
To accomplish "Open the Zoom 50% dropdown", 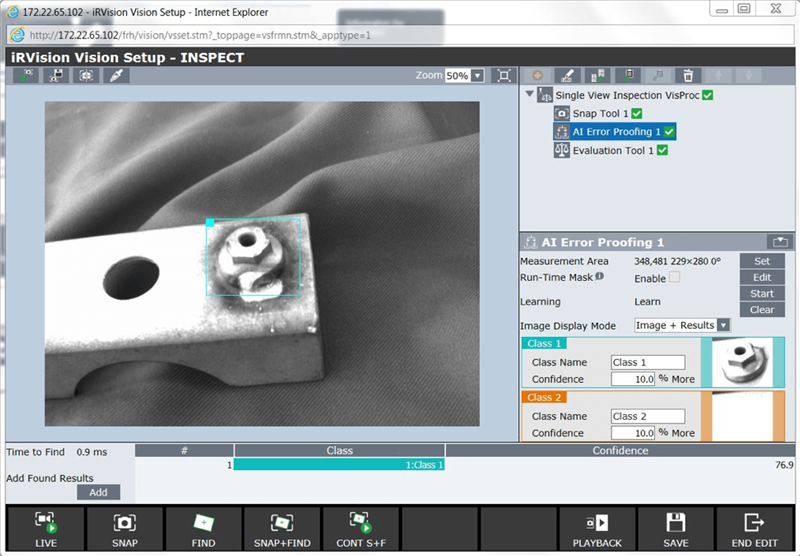I will click(x=477, y=76).
